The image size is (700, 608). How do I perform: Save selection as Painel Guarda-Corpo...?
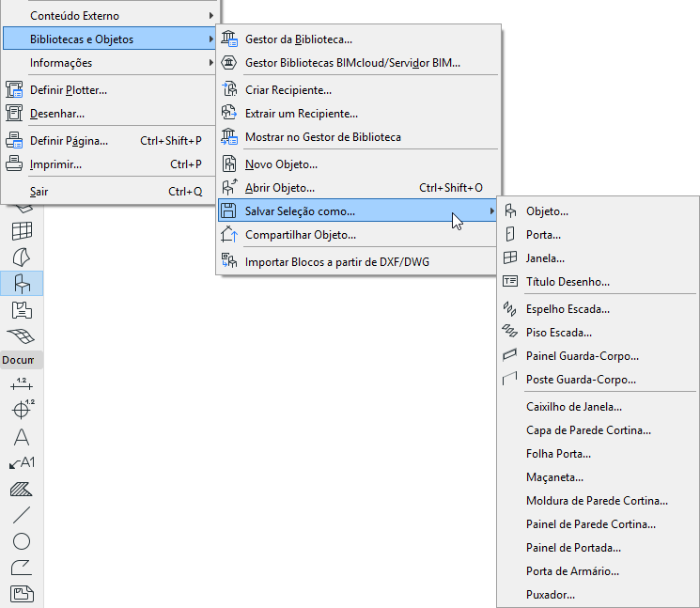[598, 356]
